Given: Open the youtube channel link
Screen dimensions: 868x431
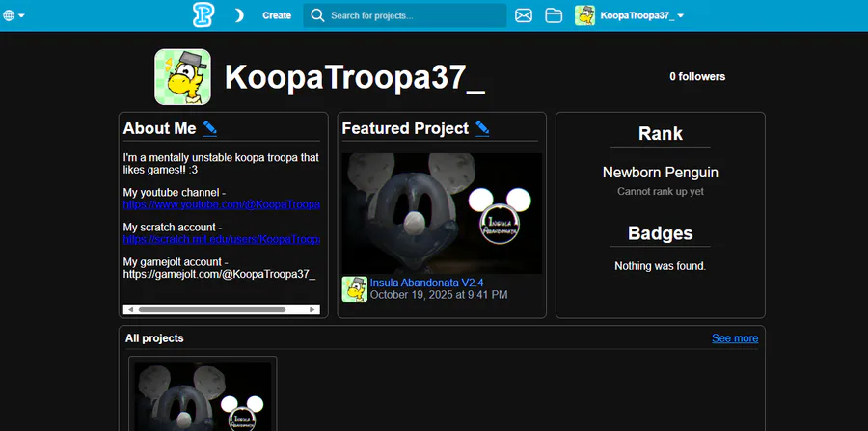Looking at the screenshot, I should coord(222,204).
